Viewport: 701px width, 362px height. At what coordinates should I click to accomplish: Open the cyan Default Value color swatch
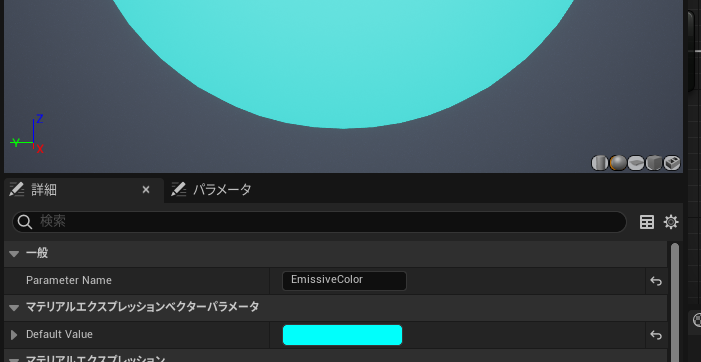click(342, 335)
